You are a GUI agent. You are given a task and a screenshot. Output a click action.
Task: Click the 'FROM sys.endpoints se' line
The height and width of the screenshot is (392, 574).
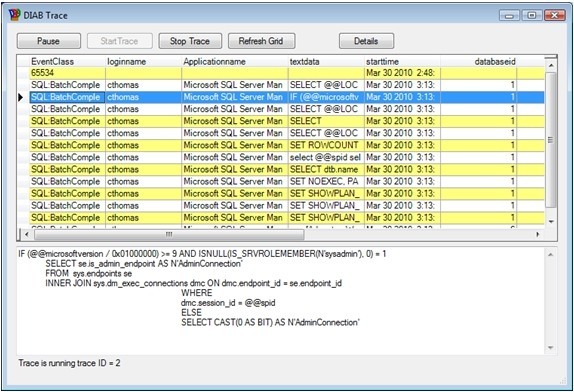click(x=89, y=273)
